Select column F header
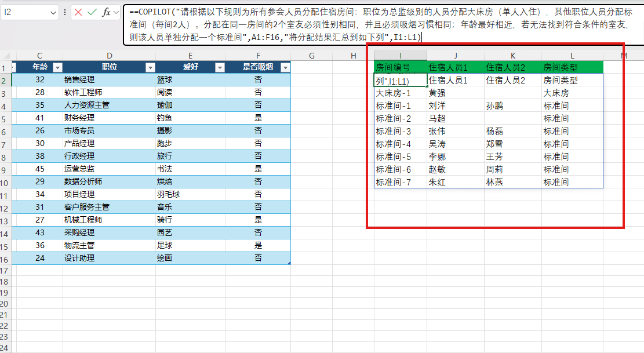This screenshot has height=353, width=644. 258,56
